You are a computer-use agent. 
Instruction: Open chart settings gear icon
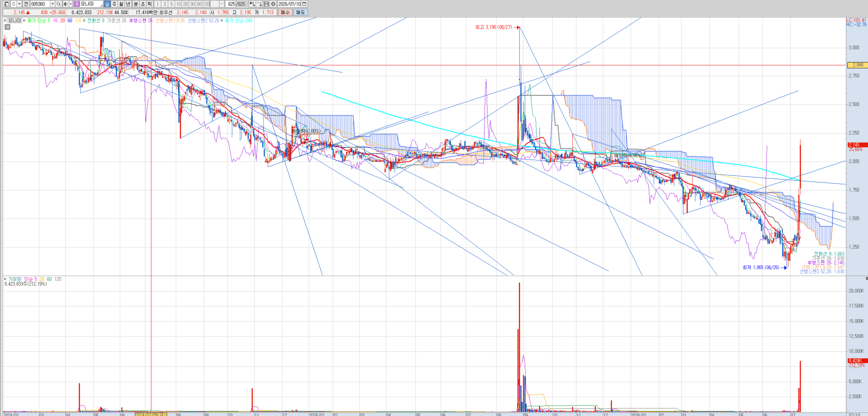(x=273, y=4)
